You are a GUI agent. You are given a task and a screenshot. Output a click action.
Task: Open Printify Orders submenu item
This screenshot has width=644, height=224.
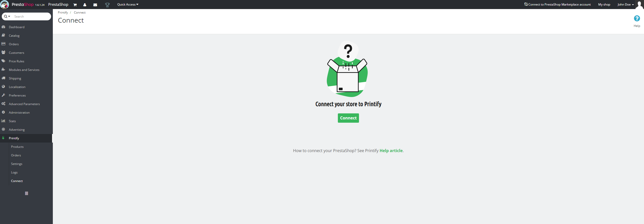pyautogui.click(x=16, y=155)
